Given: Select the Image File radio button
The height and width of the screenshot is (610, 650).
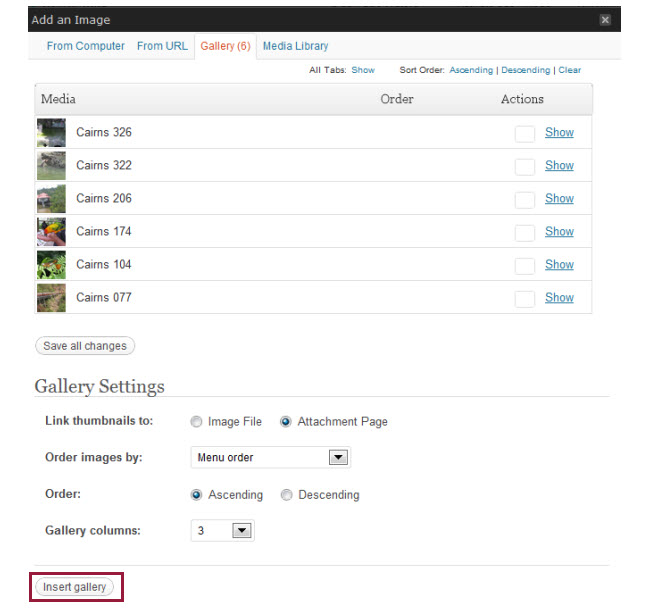Looking at the screenshot, I should click(196, 422).
